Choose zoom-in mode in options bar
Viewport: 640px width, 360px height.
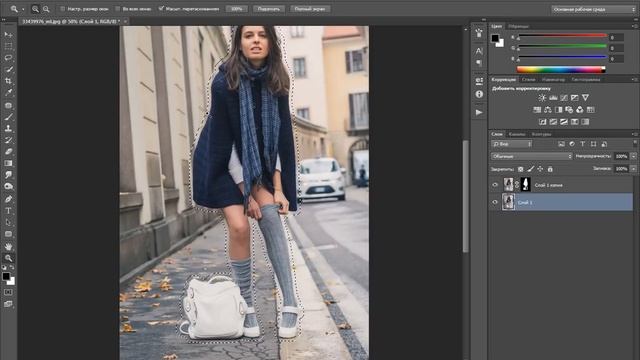[x=36, y=9]
